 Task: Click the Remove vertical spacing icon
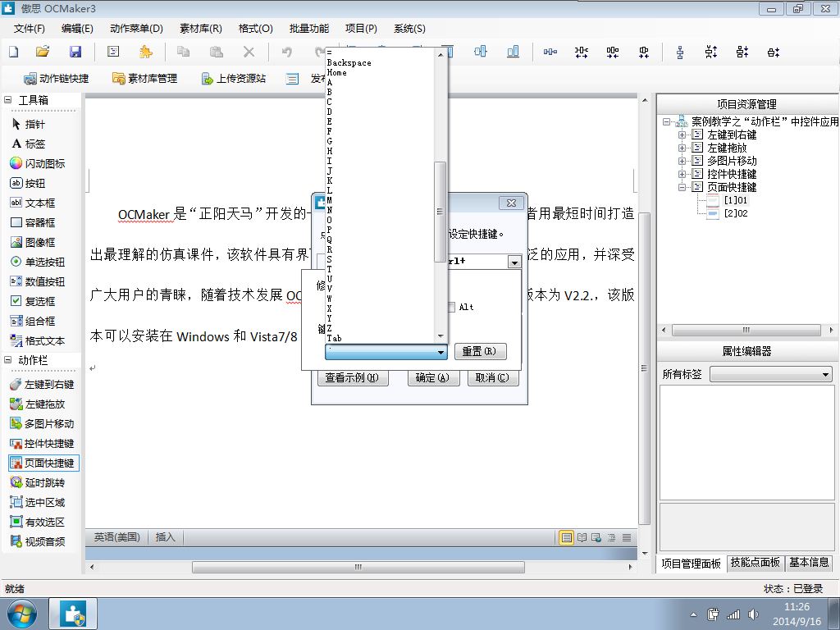point(774,52)
